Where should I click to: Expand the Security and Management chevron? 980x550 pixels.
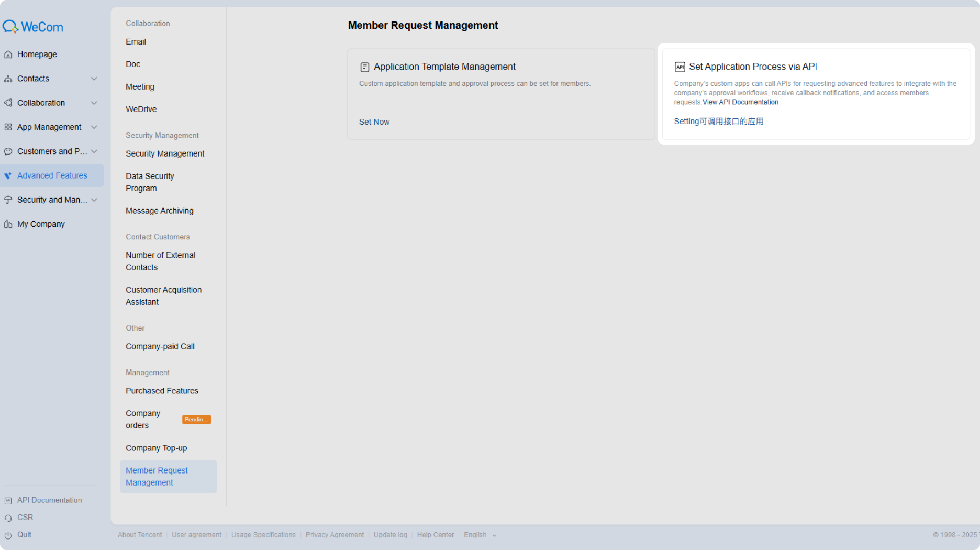point(94,200)
